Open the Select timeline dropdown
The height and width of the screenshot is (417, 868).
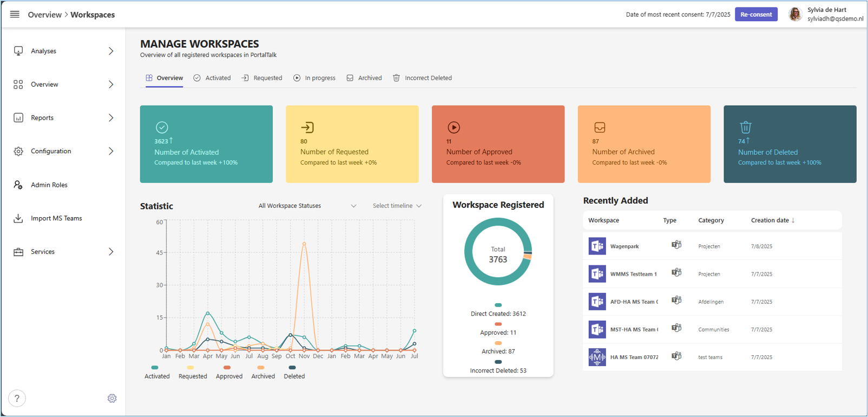click(397, 206)
